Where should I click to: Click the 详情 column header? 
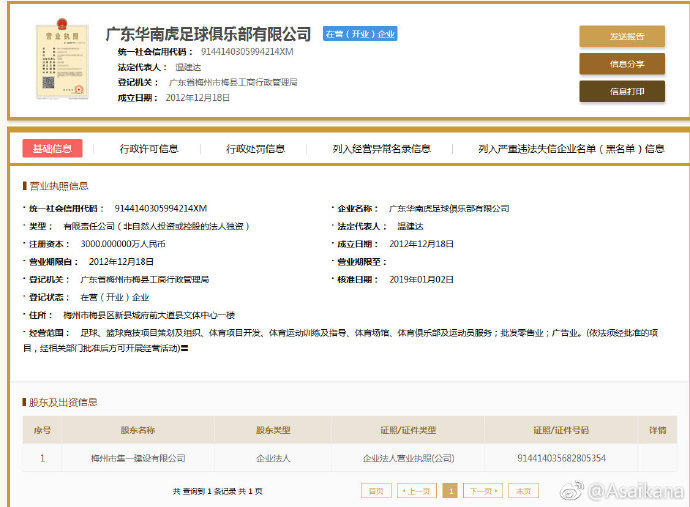click(x=657, y=430)
